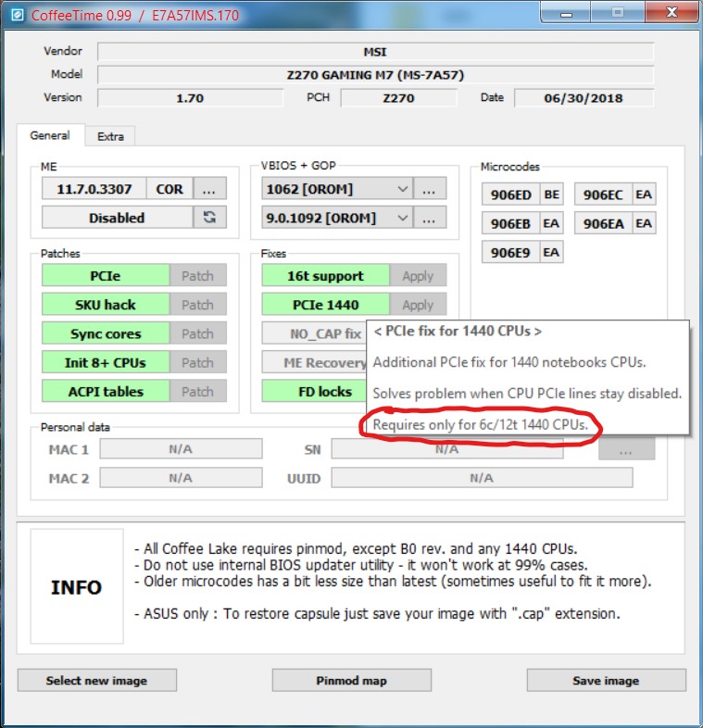Click the ME version 11.7.0.3307 field
Image resolution: width=703 pixels, height=728 pixels.
coord(94,189)
